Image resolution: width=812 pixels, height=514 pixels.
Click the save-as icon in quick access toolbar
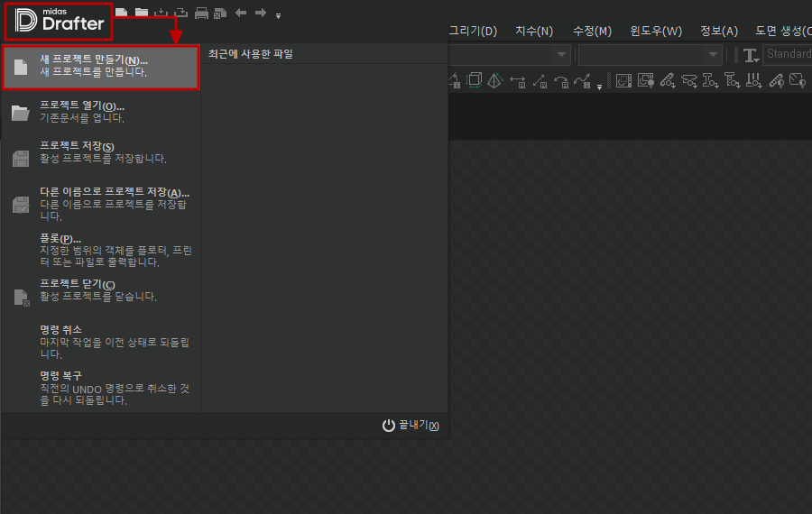(180, 13)
